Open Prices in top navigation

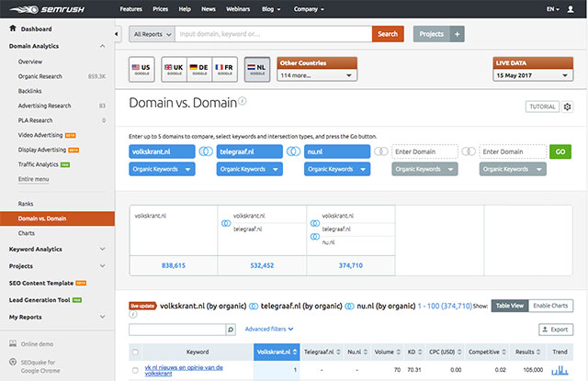point(160,9)
